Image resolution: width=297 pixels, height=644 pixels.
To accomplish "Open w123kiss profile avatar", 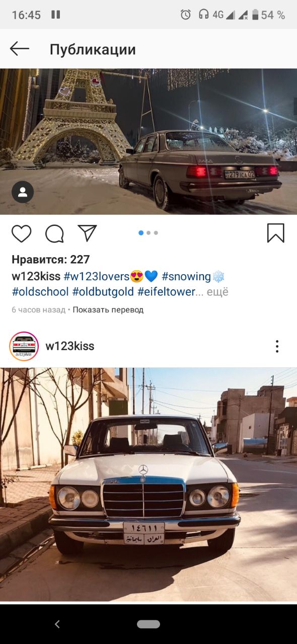I will [24, 346].
